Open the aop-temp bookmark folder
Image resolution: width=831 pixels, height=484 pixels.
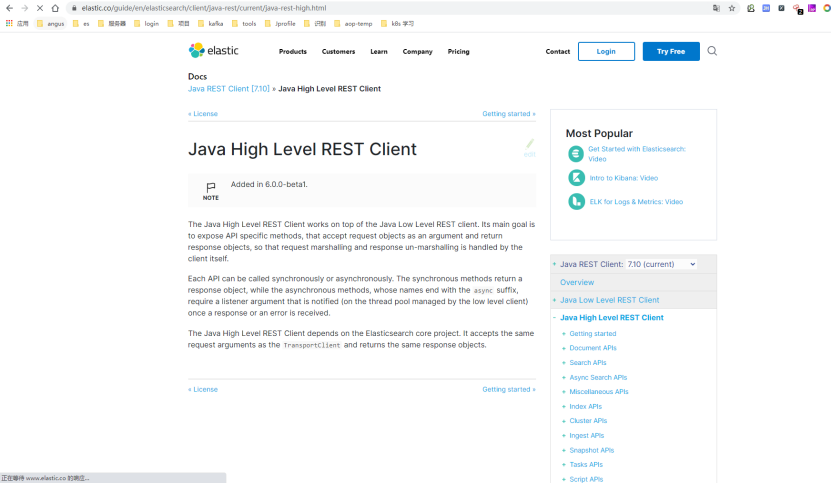click(353, 23)
